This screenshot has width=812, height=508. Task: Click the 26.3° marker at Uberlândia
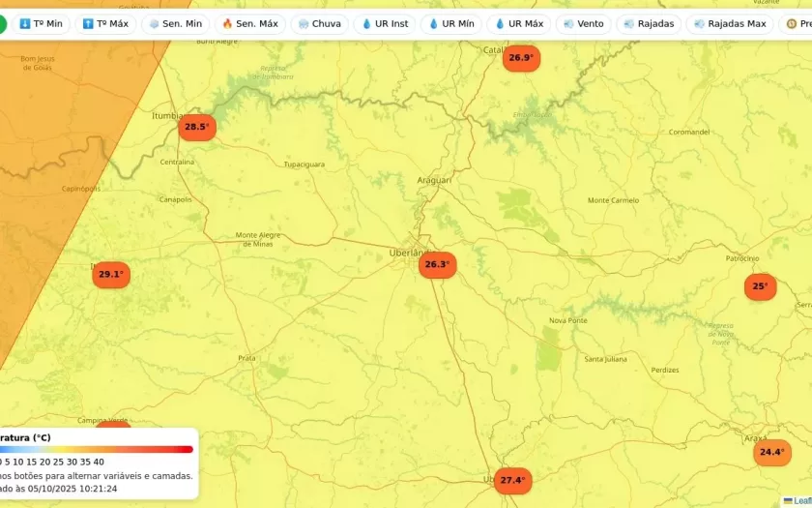coord(437,264)
